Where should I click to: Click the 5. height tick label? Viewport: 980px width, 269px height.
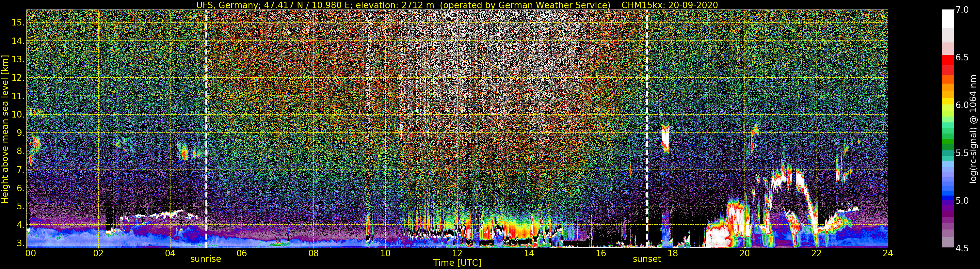pos(21,207)
